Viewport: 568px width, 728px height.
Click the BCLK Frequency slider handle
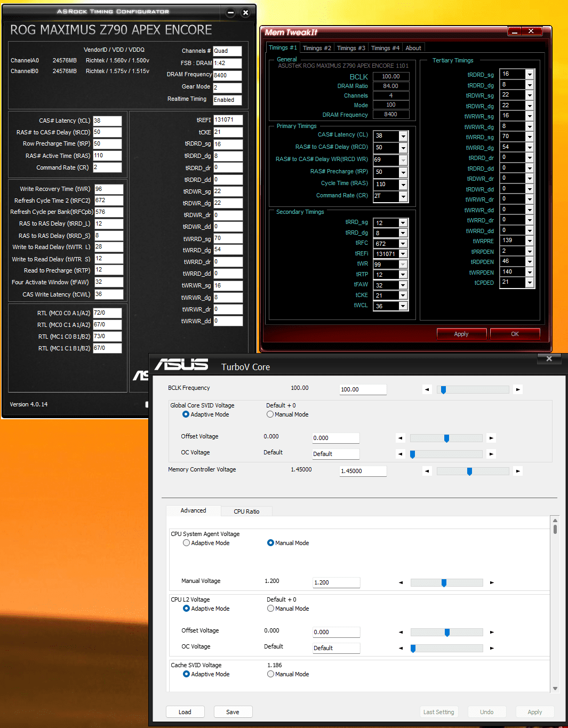[x=443, y=390]
